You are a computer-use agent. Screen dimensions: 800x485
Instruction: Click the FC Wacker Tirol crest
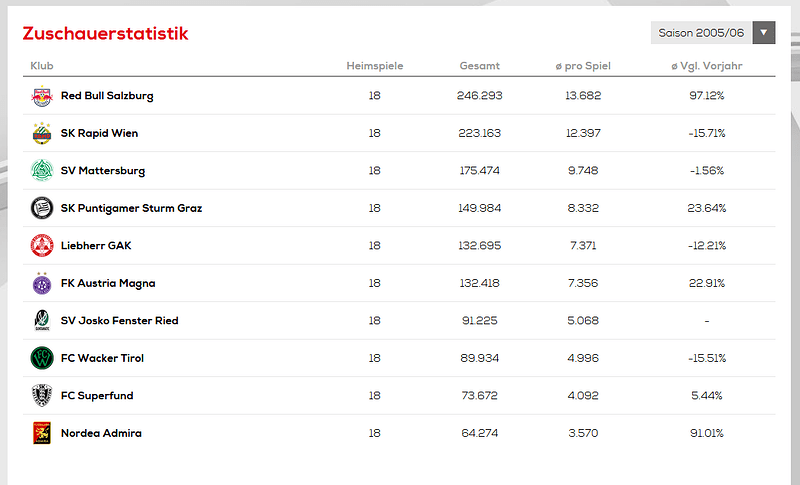(42, 358)
